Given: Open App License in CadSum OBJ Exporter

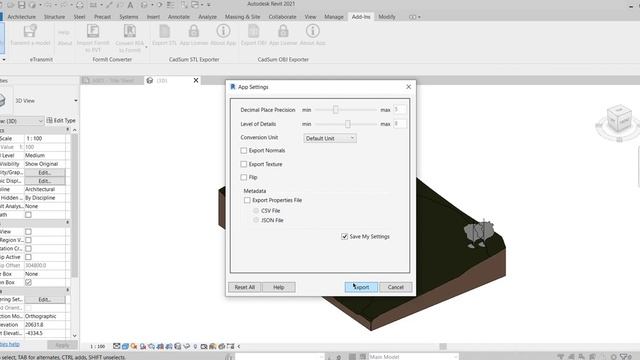Looking at the screenshot, I should tap(283, 32).
